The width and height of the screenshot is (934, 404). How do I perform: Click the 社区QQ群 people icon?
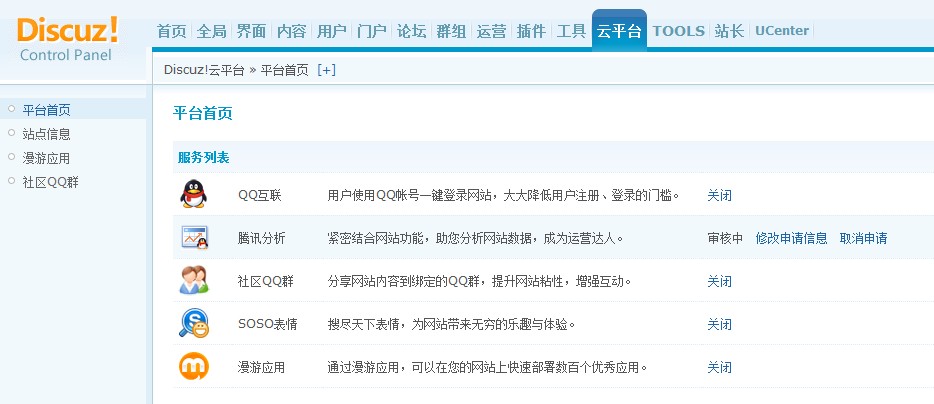pyautogui.click(x=194, y=280)
